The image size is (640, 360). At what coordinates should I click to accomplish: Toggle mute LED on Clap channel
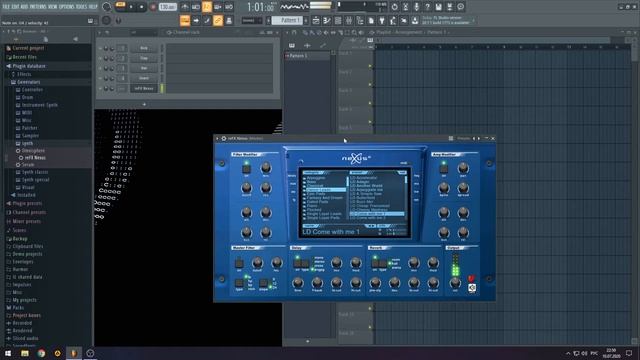(x=100, y=58)
